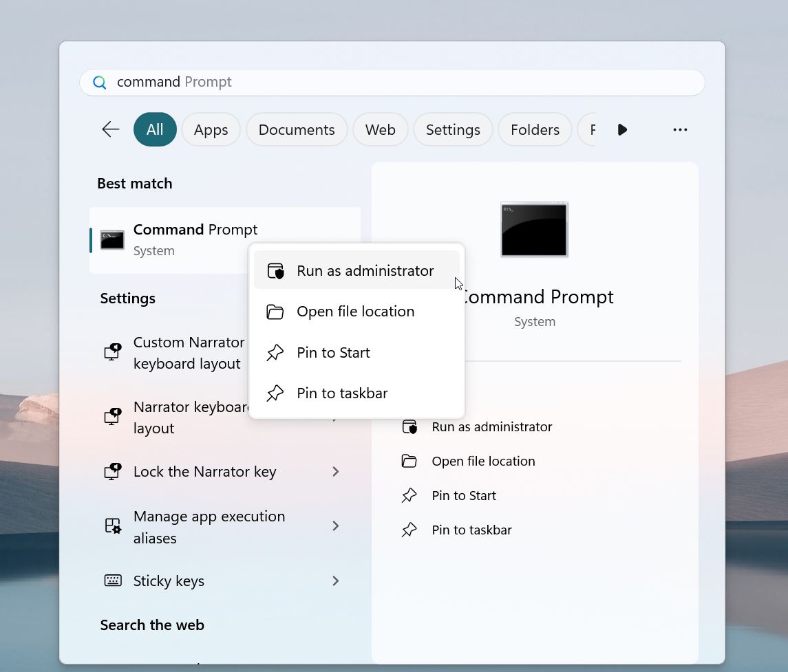Click the Command Prompt icon in best match
788x672 pixels.
(112, 240)
